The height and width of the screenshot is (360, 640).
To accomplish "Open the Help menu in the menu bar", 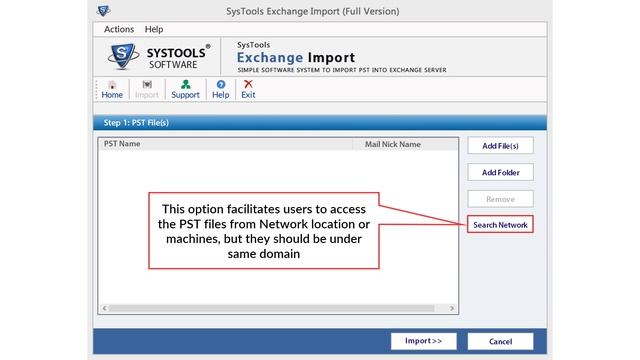I will click(x=154, y=29).
